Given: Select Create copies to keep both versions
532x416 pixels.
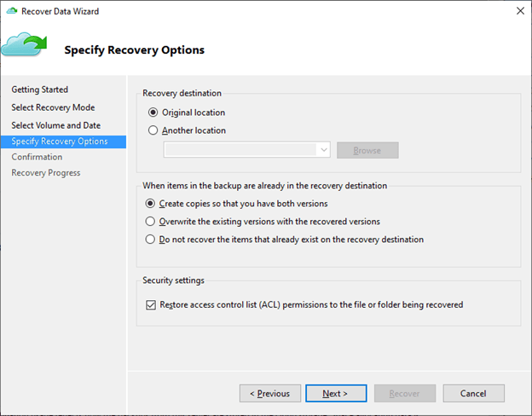Looking at the screenshot, I should click(x=151, y=204).
